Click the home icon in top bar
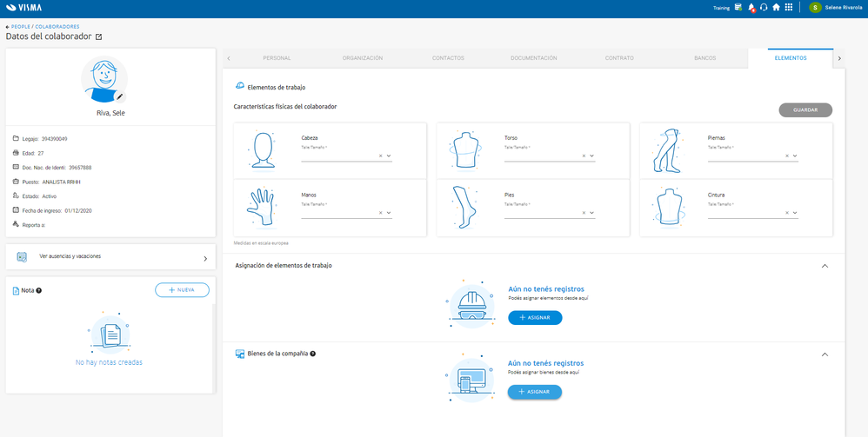The height and width of the screenshot is (437, 868). pos(776,8)
